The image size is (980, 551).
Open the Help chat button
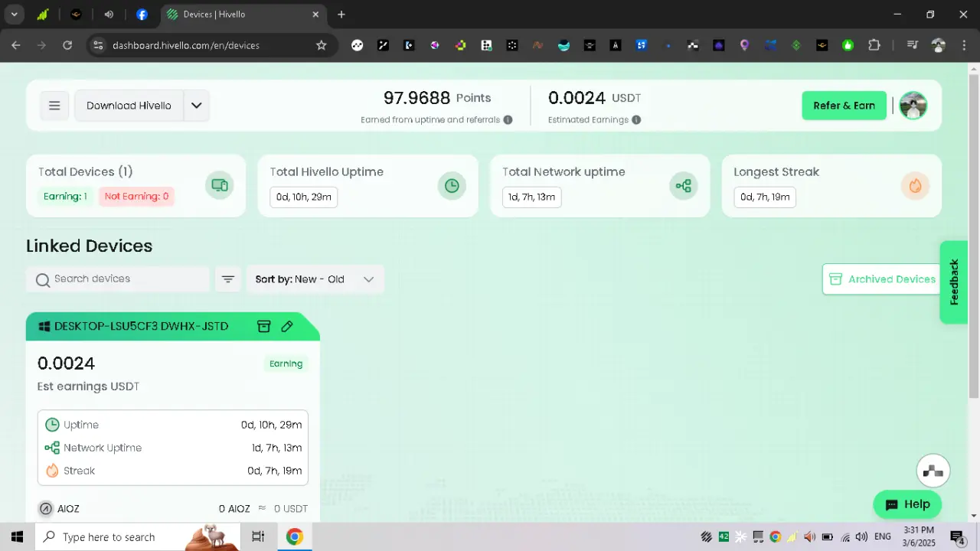click(907, 504)
